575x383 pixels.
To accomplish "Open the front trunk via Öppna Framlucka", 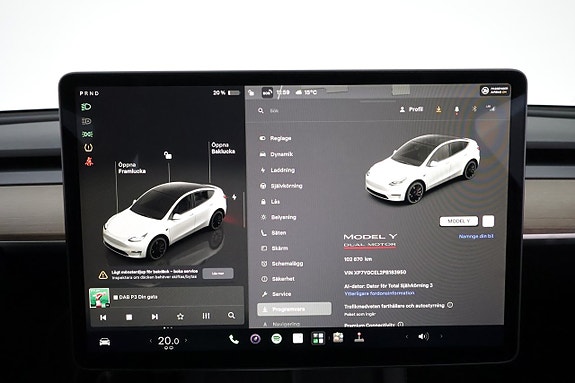I will (x=132, y=168).
